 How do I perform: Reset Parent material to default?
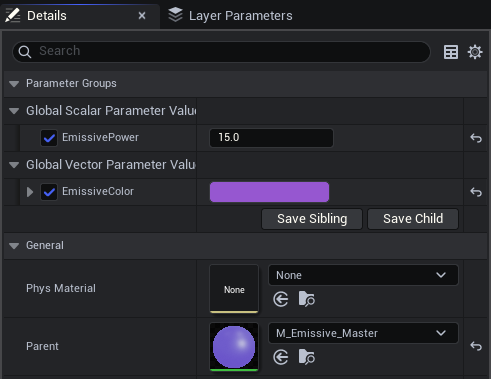click(x=476, y=346)
